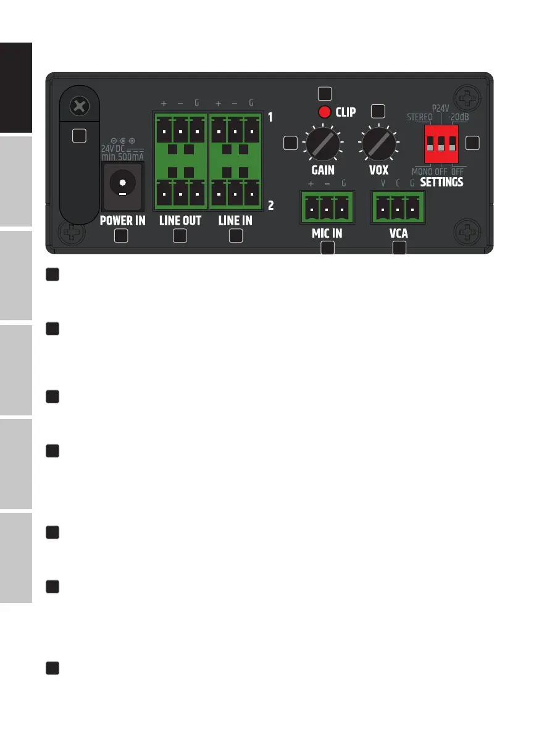Image resolution: width=539 pixels, height=756 pixels.
Task: Click the callout box below VCA
Action: [x=399, y=249]
